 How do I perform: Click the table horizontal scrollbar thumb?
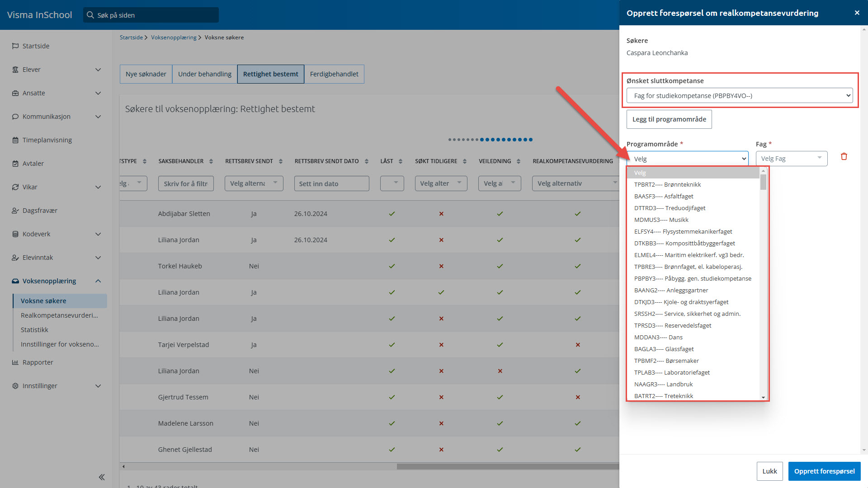pos(508,466)
